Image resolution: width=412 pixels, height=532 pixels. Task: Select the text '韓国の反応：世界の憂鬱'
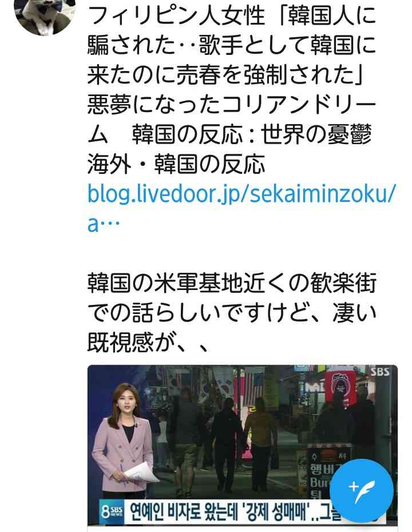252,134
